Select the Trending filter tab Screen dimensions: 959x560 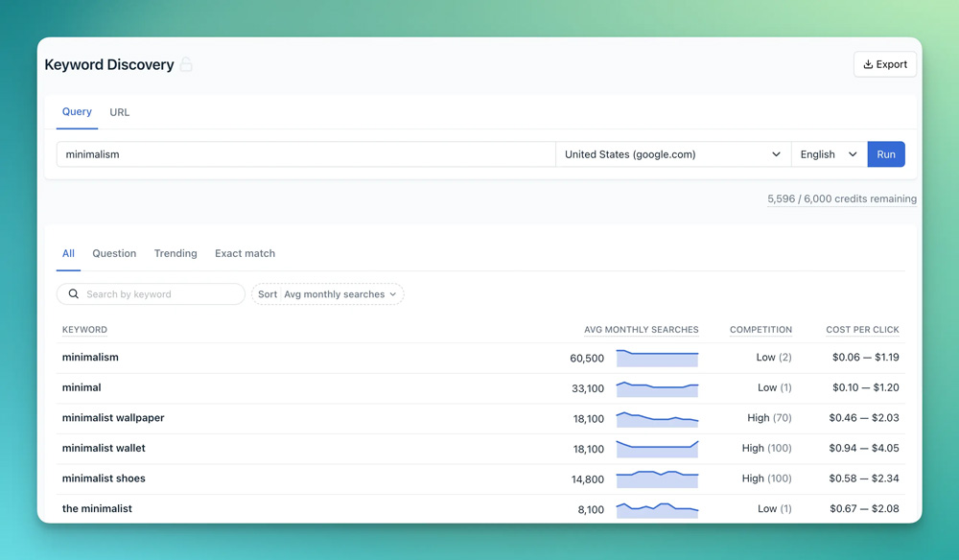coord(175,253)
